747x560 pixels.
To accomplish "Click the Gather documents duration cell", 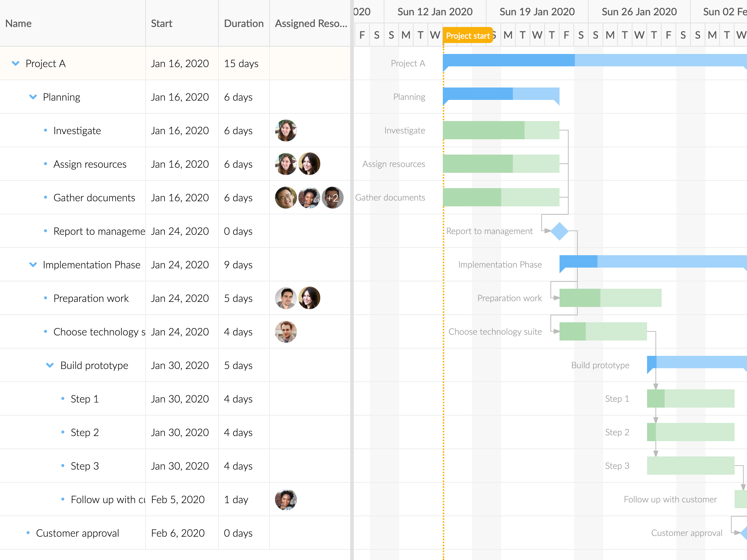I will click(239, 198).
